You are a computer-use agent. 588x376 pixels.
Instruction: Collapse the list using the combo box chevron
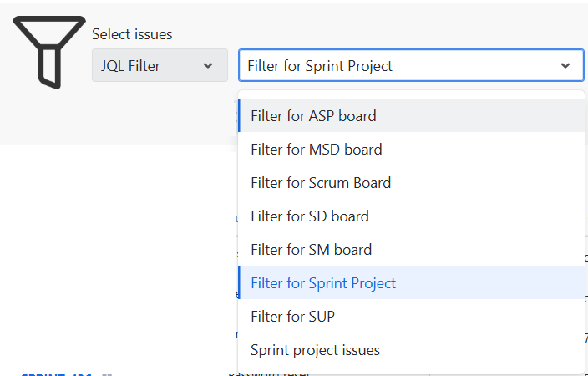click(x=565, y=66)
